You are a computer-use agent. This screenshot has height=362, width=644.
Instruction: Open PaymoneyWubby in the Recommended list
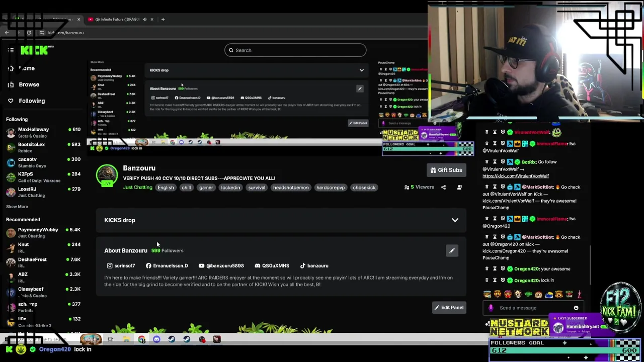click(x=43, y=233)
